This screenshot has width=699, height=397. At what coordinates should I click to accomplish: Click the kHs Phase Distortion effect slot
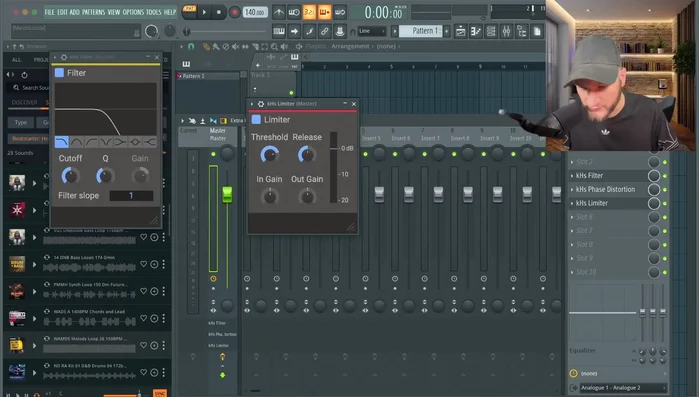pyautogui.click(x=609, y=189)
